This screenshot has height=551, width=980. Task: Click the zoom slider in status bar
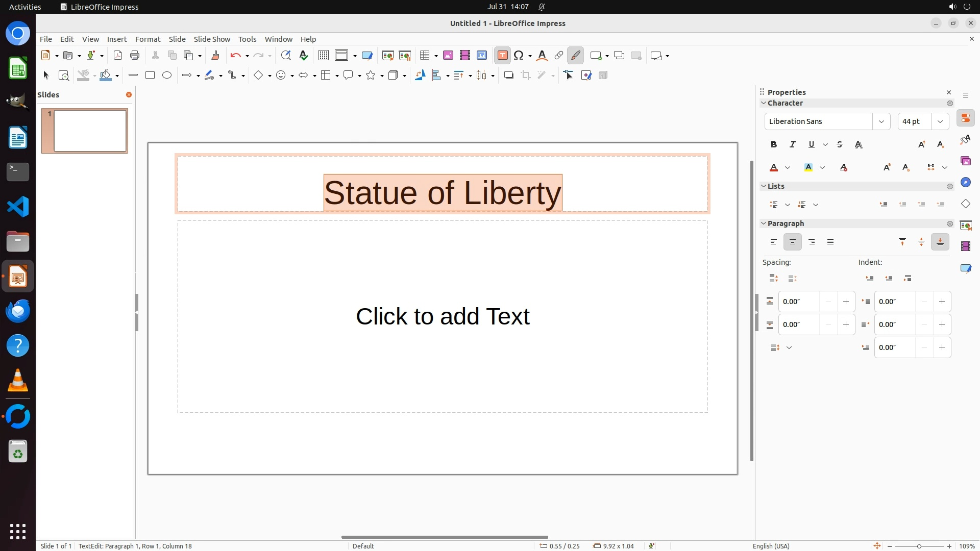tap(919, 546)
